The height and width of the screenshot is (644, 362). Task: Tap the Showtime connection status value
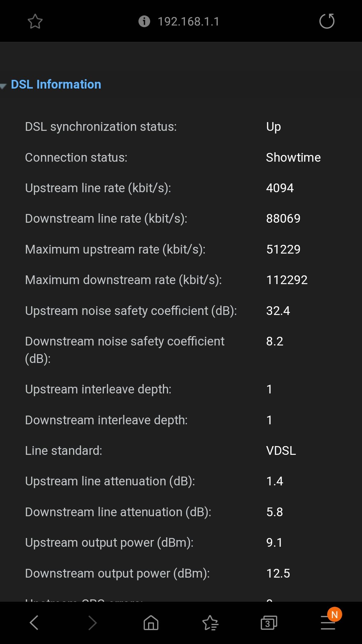(x=293, y=157)
